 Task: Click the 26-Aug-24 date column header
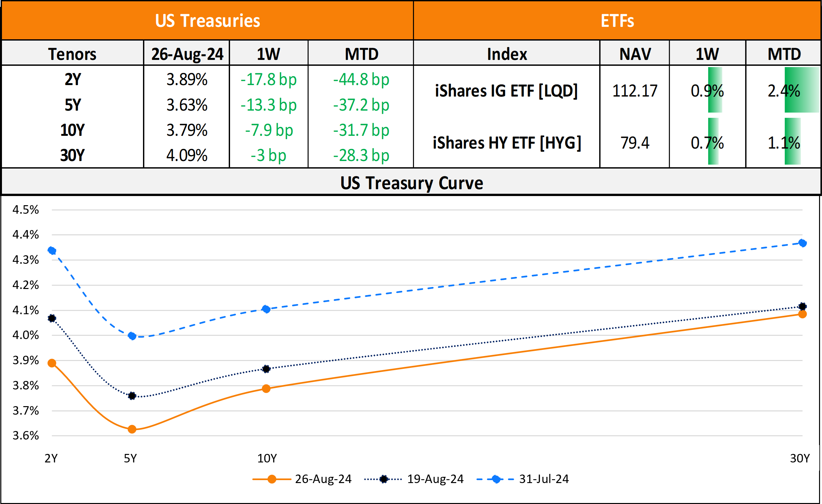tap(187, 54)
